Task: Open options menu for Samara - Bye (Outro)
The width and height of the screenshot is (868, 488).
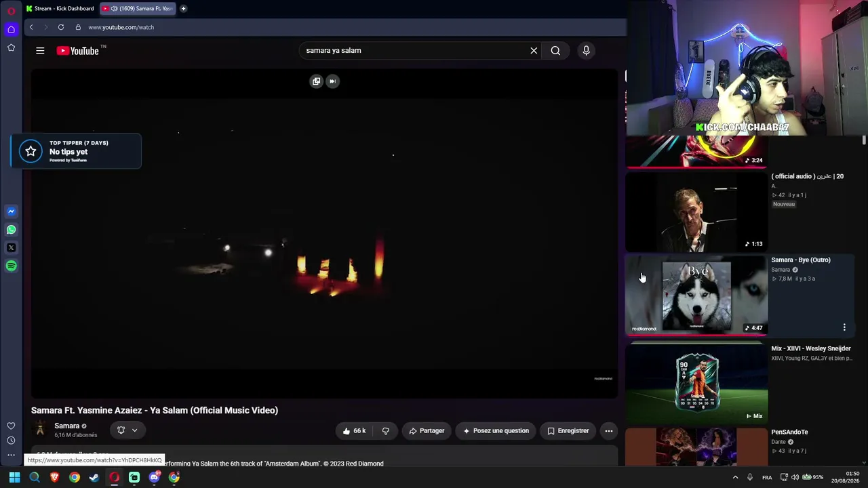Action: coord(844,327)
